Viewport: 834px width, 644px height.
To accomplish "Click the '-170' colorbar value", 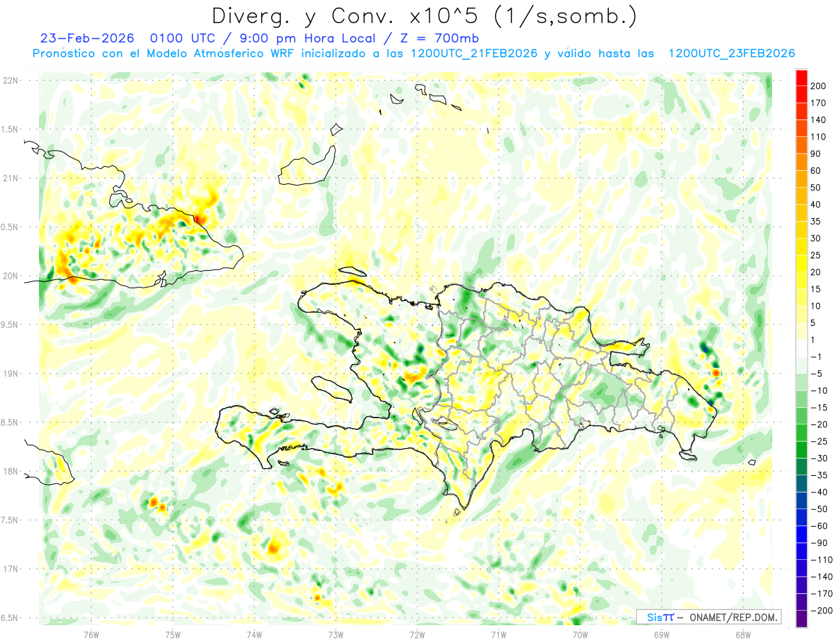I will pyautogui.click(x=821, y=593).
